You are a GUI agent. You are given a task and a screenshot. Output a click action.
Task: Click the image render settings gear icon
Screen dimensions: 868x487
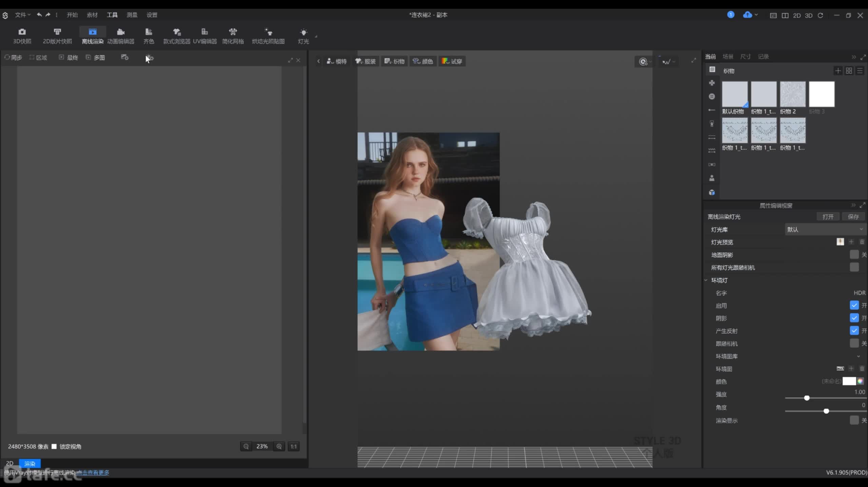tap(125, 57)
